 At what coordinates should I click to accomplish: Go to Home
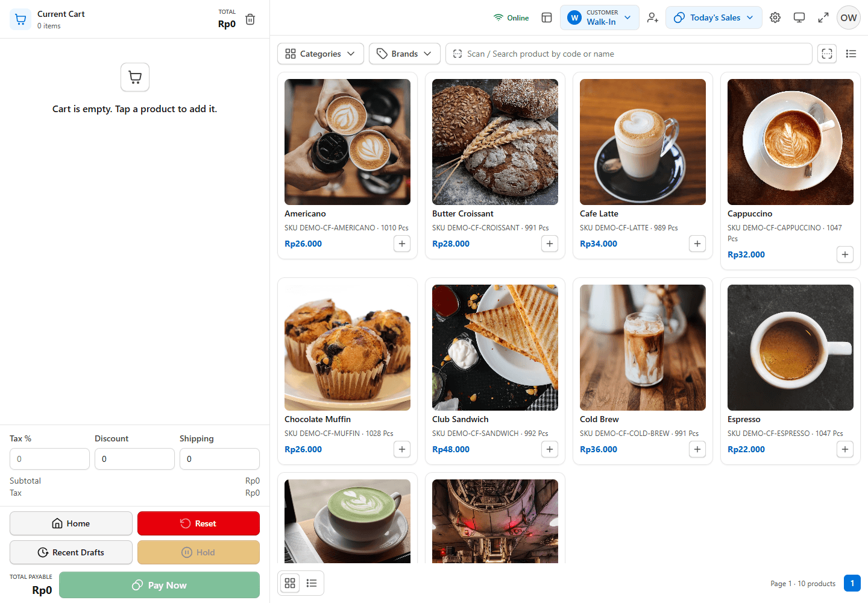click(71, 523)
